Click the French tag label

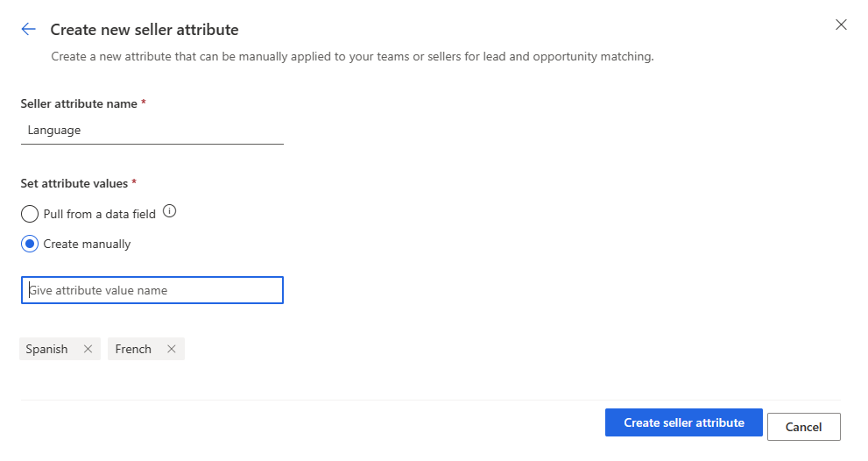[x=133, y=349]
